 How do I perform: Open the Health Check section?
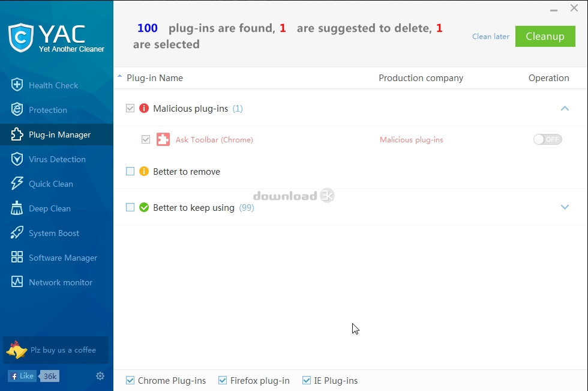click(x=56, y=85)
